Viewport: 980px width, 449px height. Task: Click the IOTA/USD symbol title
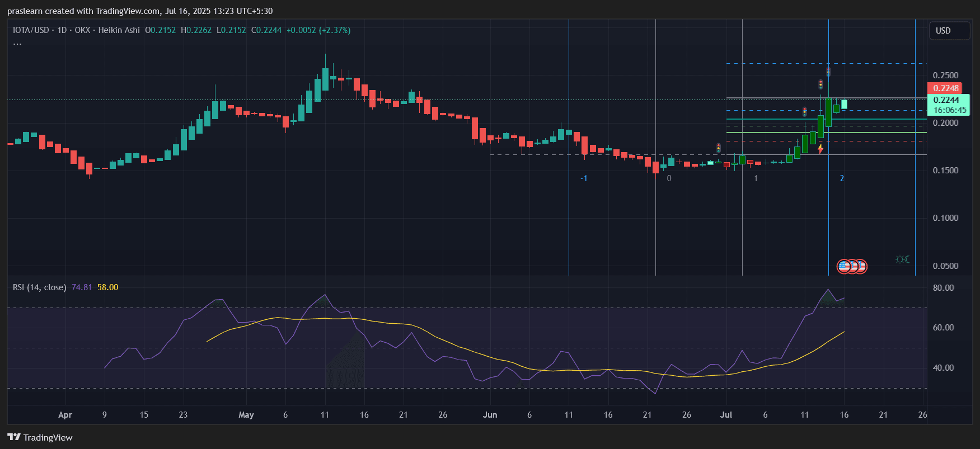click(31, 30)
